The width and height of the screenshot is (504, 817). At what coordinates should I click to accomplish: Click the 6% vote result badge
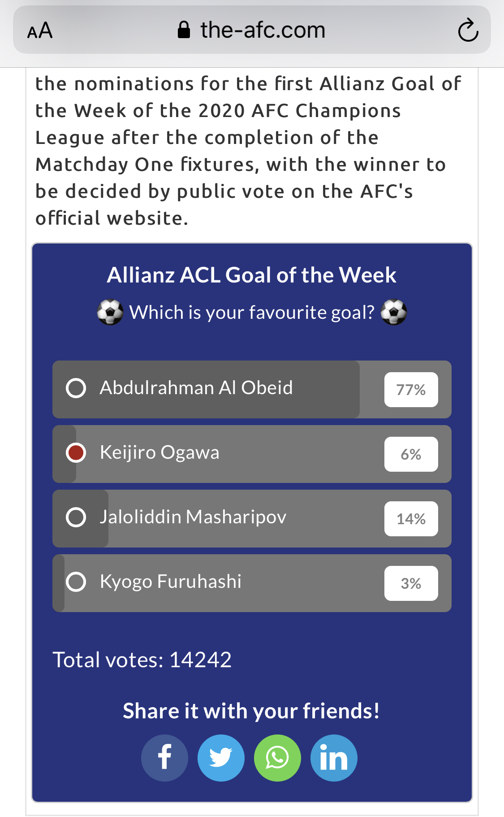411,454
